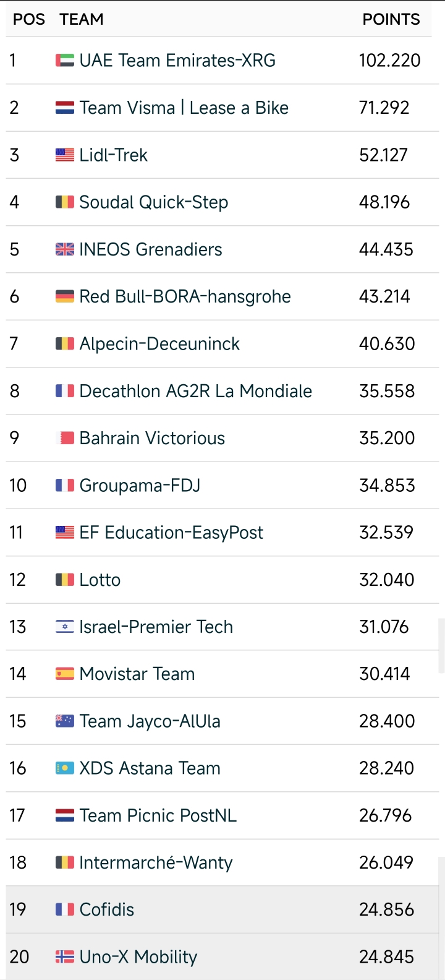Open Decathlon AG2R La Mondiale team link
Image resolution: width=445 pixels, height=980 pixels.
point(195,391)
